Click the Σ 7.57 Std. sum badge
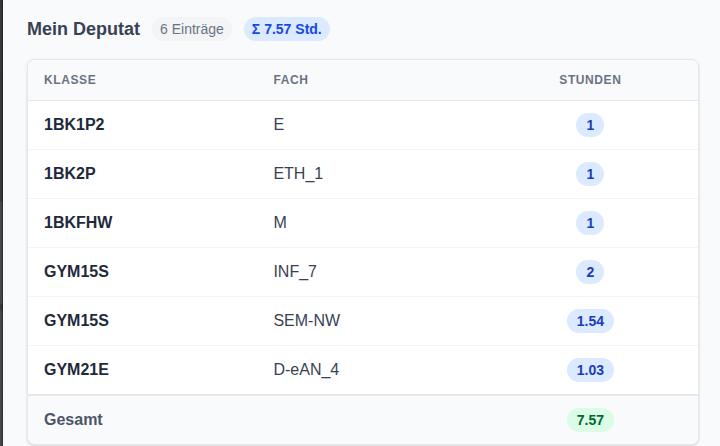The image size is (720, 446). pos(286,29)
